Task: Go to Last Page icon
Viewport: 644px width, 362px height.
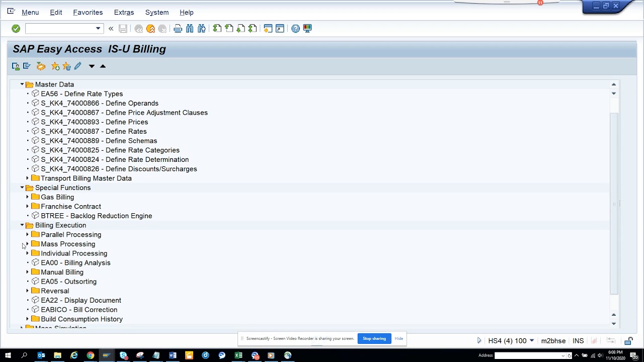Action: tap(253, 29)
